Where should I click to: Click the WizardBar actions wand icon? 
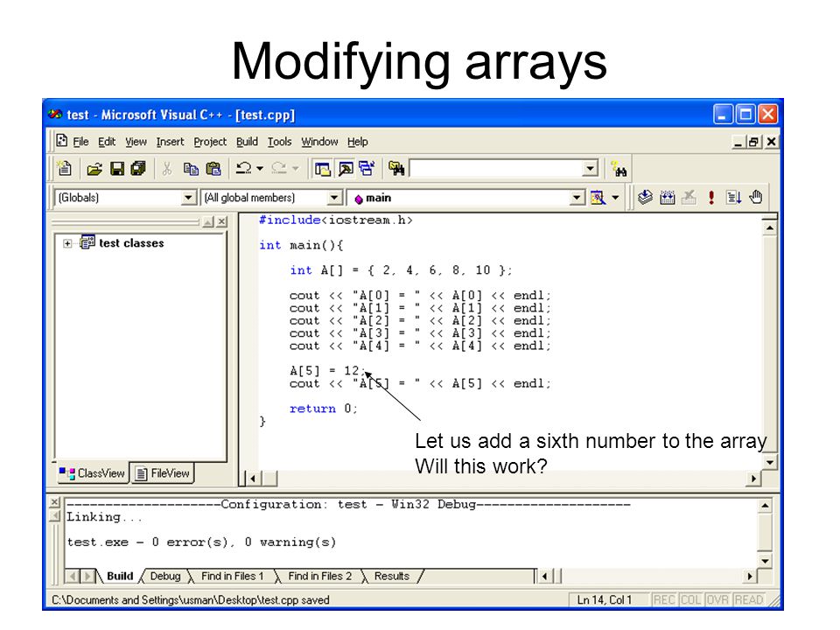[598, 198]
